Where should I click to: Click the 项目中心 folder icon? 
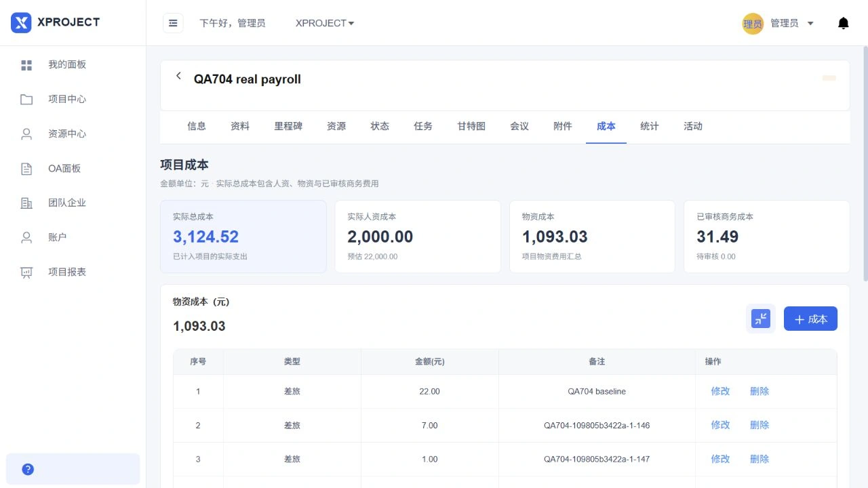coord(26,100)
